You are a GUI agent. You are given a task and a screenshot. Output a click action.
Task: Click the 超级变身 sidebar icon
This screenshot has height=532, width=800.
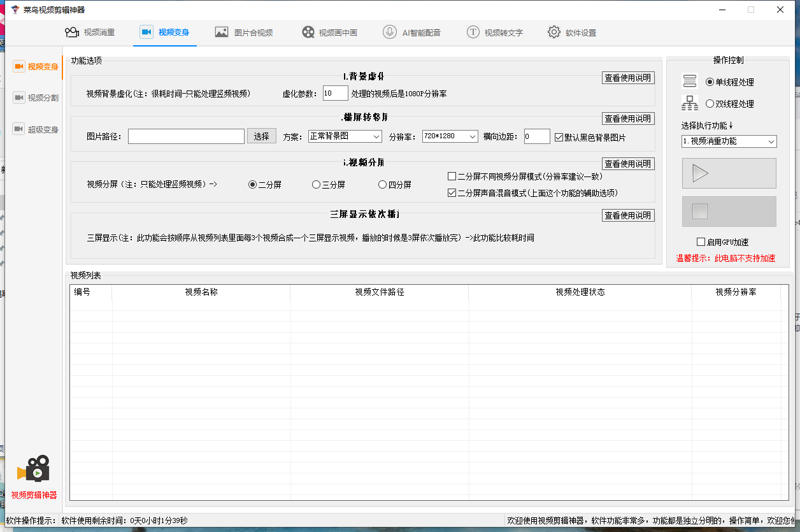[18, 129]
